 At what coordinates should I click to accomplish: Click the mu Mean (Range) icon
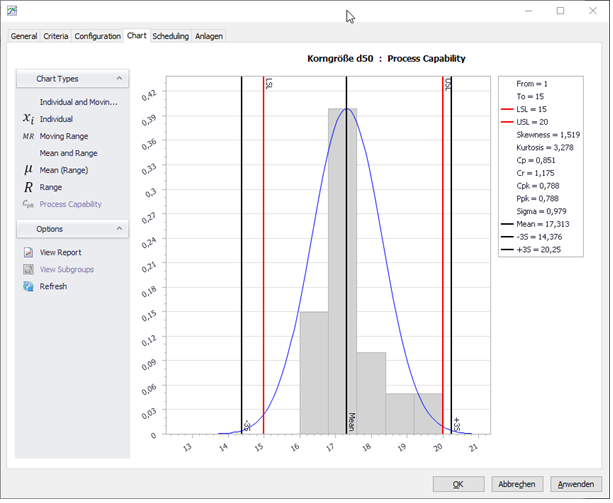pyautogui.click(x=28, y=170)
